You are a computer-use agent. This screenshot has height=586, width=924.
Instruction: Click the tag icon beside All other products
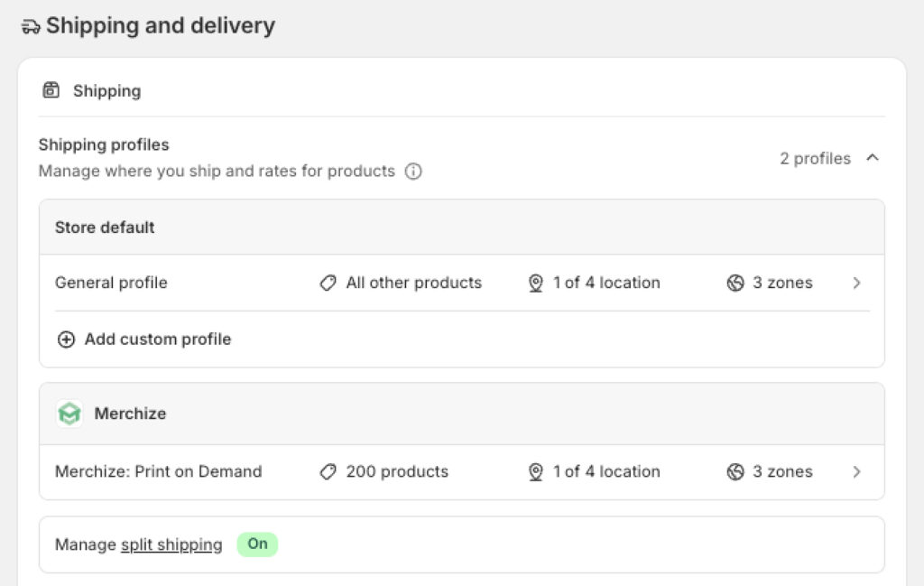328,283
